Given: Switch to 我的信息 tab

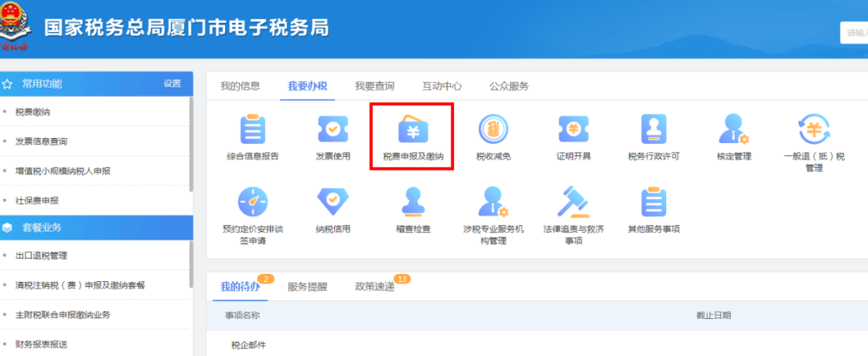Looking at the screenshot, I should (240, 86).
